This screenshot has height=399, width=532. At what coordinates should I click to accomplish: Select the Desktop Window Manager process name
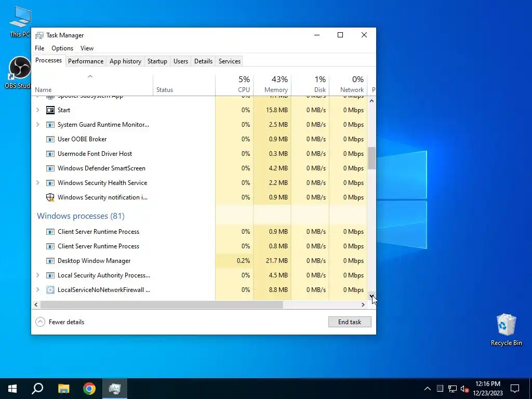click(x=94, y=261)
